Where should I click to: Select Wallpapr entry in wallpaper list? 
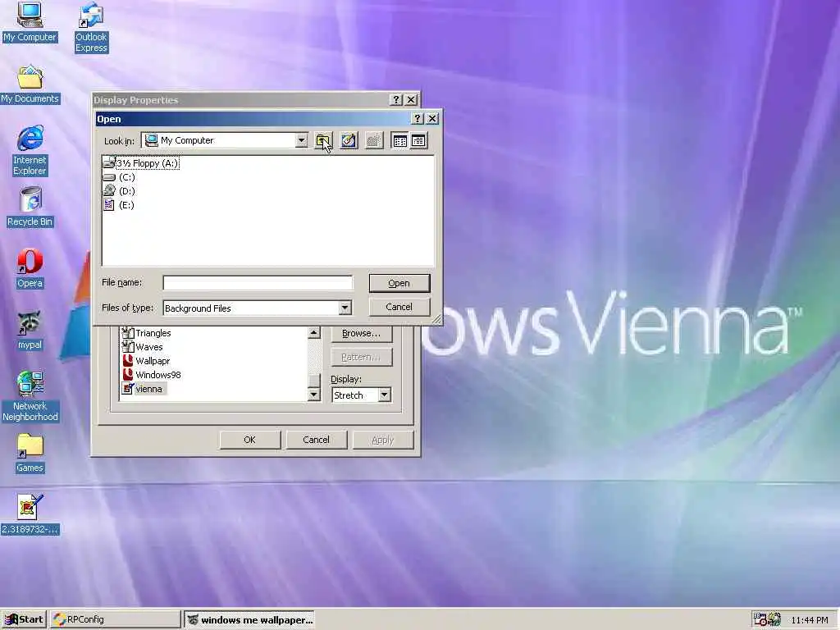146,361
